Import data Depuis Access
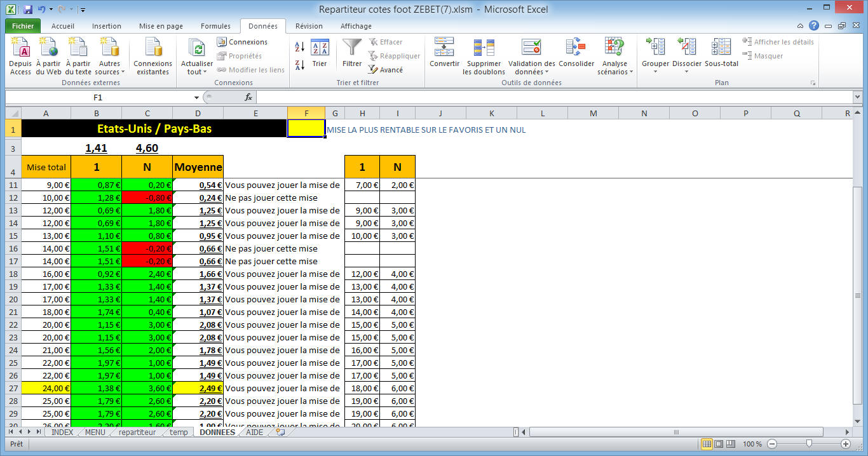 coord(20,56)
